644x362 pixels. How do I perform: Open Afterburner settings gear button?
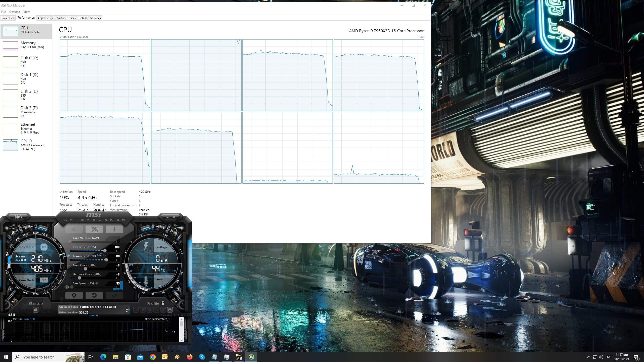(74, 295)
